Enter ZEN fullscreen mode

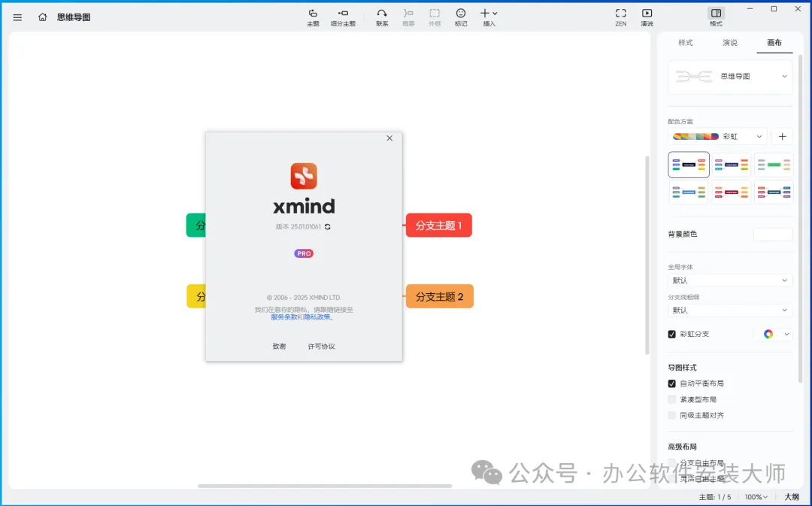click(x=621, y=17)
